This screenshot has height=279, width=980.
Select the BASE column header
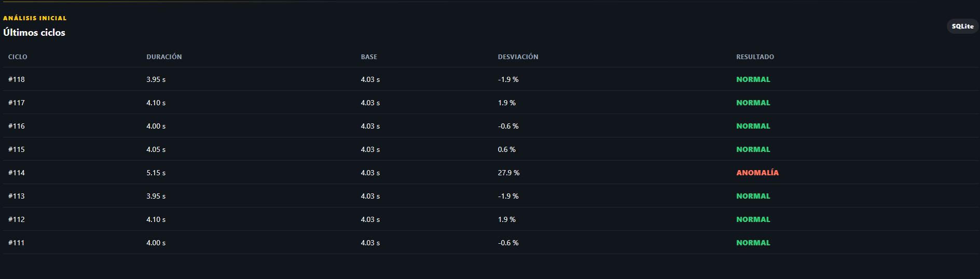(x=369, y=57)
